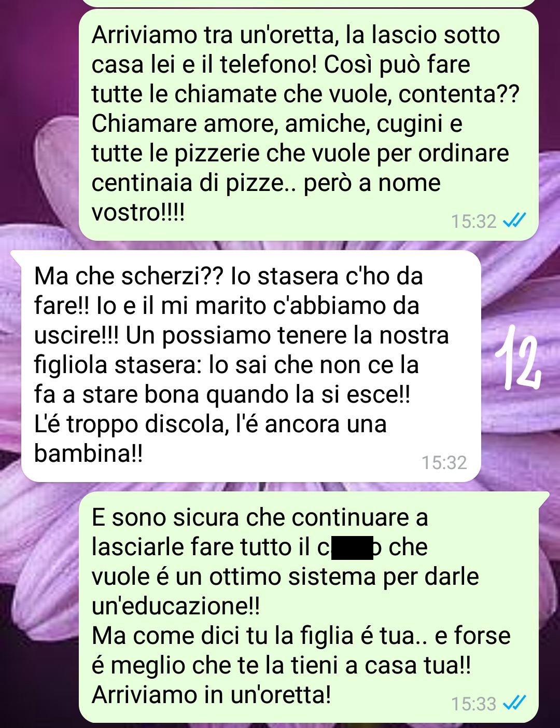Select the message starting "Arriviamo tra un'oretta"
Viewport: 560px width, 728px height.
pos(309,125)
